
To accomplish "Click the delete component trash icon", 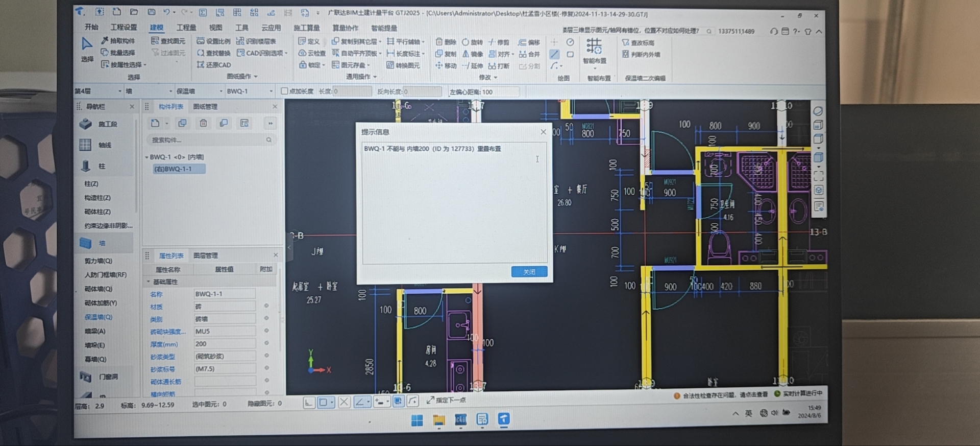I will pyautogui.click(x=203, y=123).
